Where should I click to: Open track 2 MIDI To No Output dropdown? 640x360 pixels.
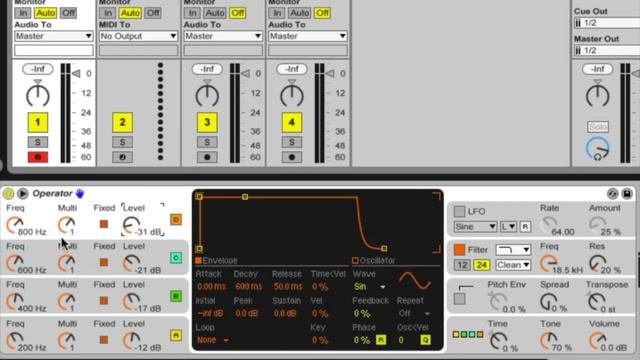(x=138, y=36)
